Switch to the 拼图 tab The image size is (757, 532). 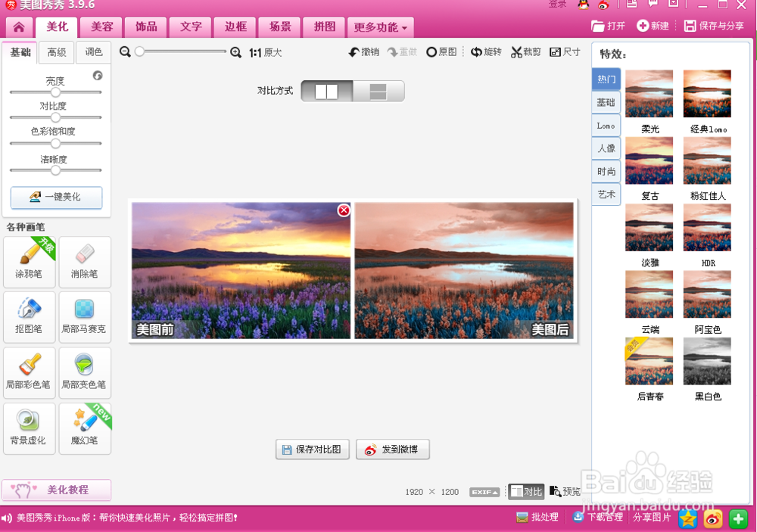pyautogui.click(x=325, y=26)
